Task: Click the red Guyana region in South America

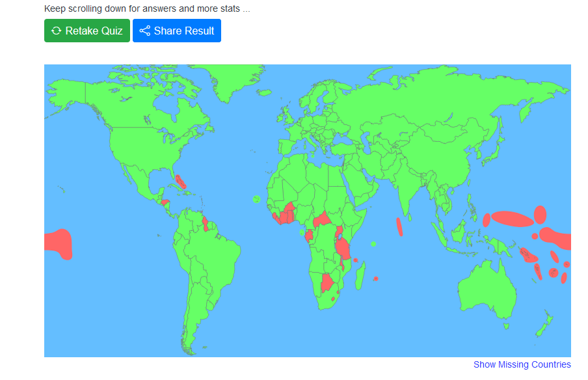Action: pyautogui.click(x=206, y=224)
